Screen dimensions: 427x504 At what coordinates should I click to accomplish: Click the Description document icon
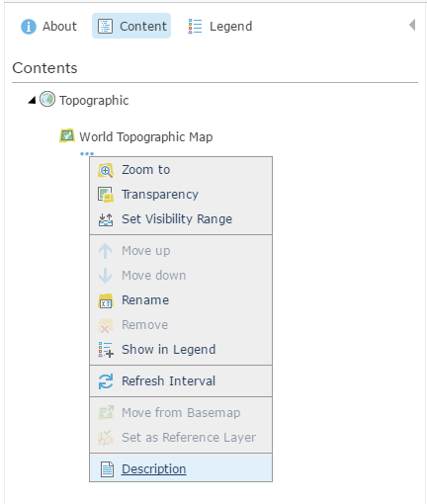click(107, 469)
